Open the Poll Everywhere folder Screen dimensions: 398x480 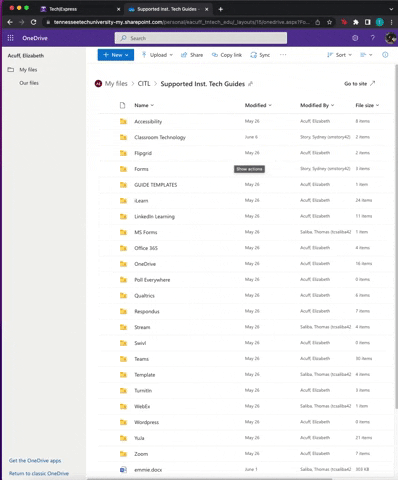(x=152, y=280)
